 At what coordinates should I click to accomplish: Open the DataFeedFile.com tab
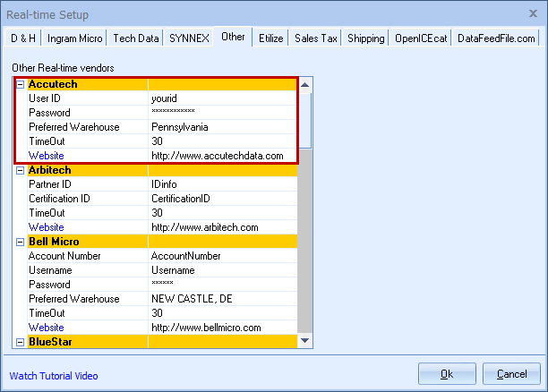pyautogui.click(x=496, y=38)
